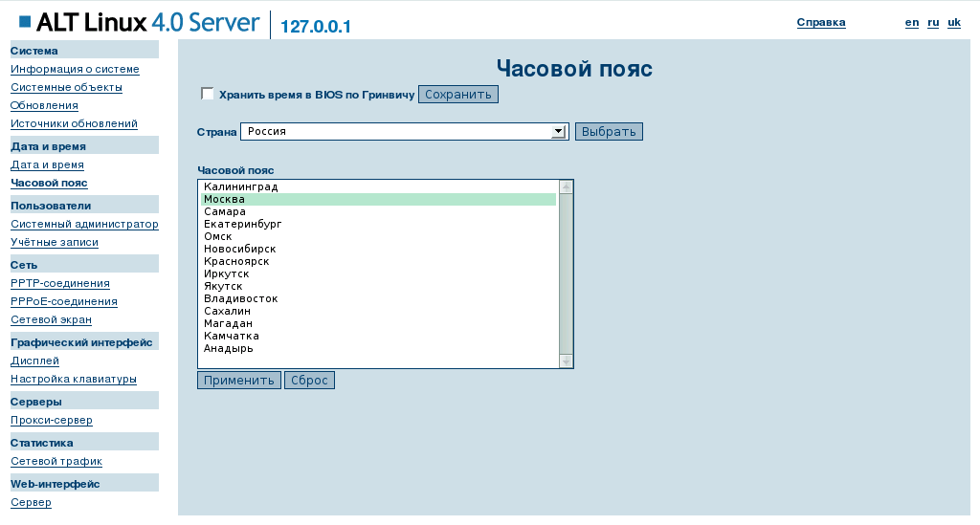Click the Сброс reset button
The width and height of the screenshot is (980, 525).
coord(309,381)
